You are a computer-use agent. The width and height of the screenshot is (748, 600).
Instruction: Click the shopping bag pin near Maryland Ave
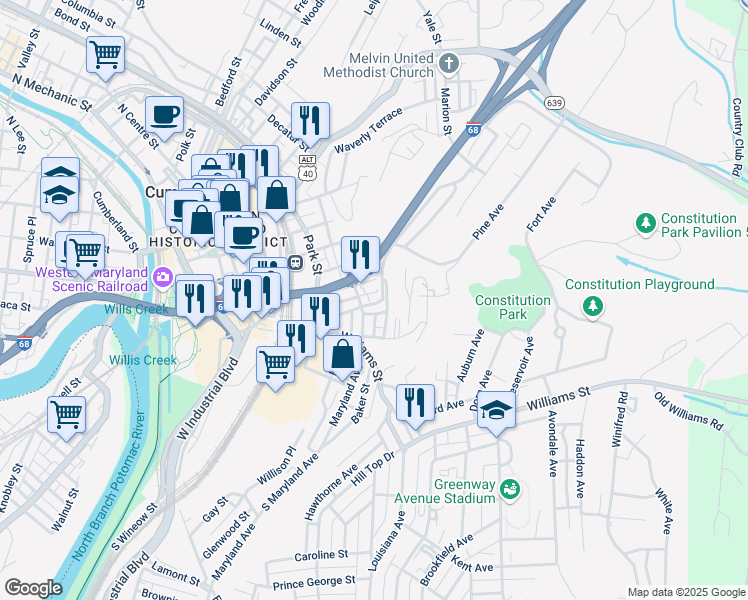pyautogui.click(x=342, y=354)
